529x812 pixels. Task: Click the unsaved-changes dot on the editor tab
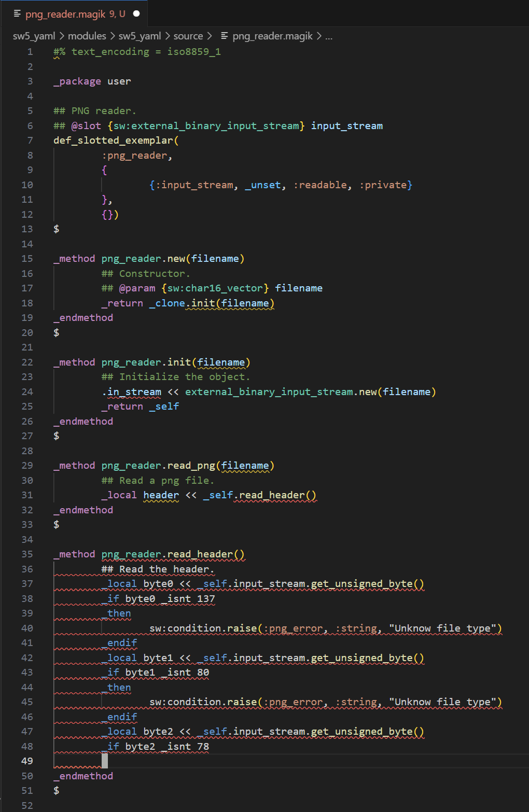(x=136, y=14)
